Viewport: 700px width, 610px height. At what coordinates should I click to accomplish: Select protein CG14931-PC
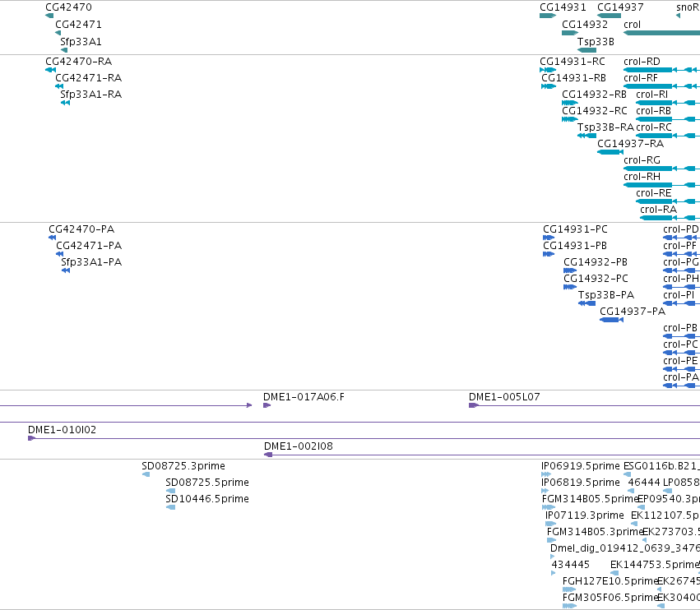tap(576, 229)
